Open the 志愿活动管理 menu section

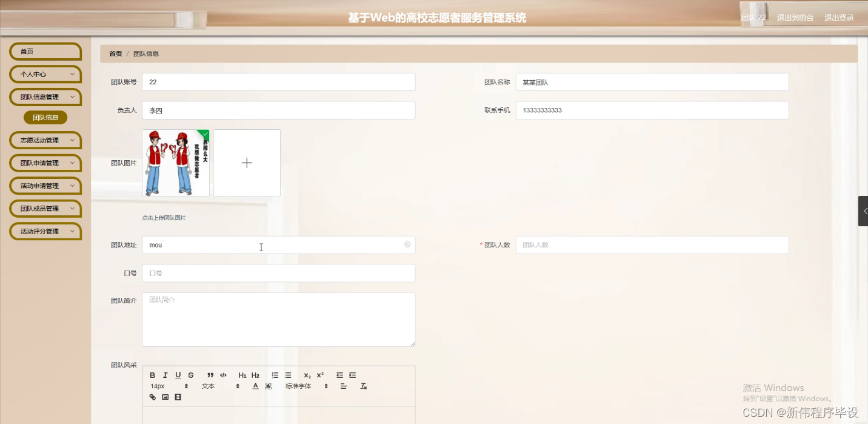[x=45, y=140]
